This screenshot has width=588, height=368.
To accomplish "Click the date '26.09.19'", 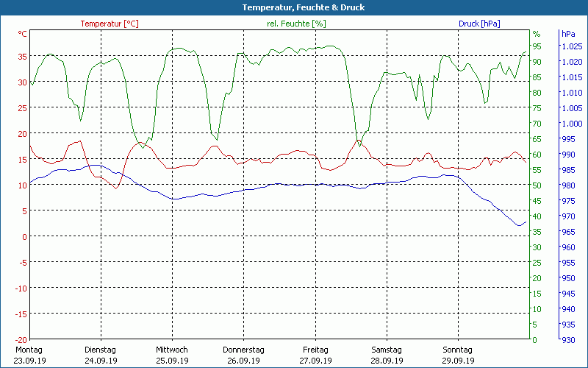I will coord(243,361).
